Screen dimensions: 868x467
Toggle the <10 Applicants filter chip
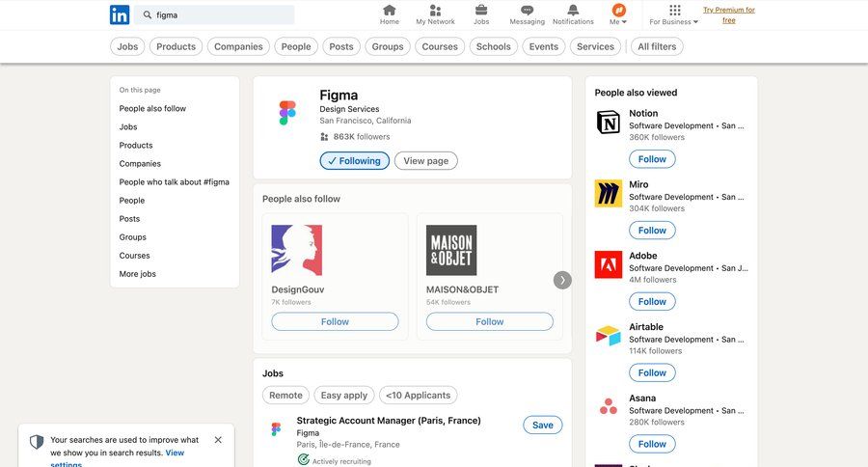418,395
